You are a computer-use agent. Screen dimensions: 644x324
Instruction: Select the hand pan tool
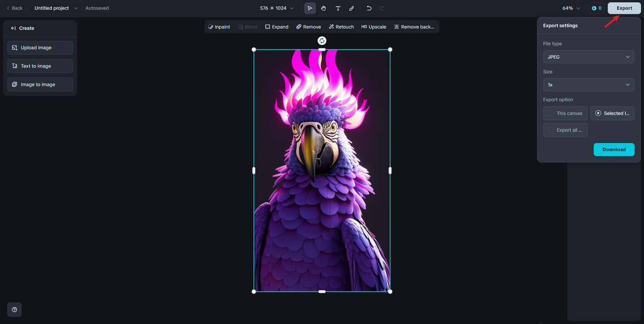pyautogui.click(x=324, y=8)
